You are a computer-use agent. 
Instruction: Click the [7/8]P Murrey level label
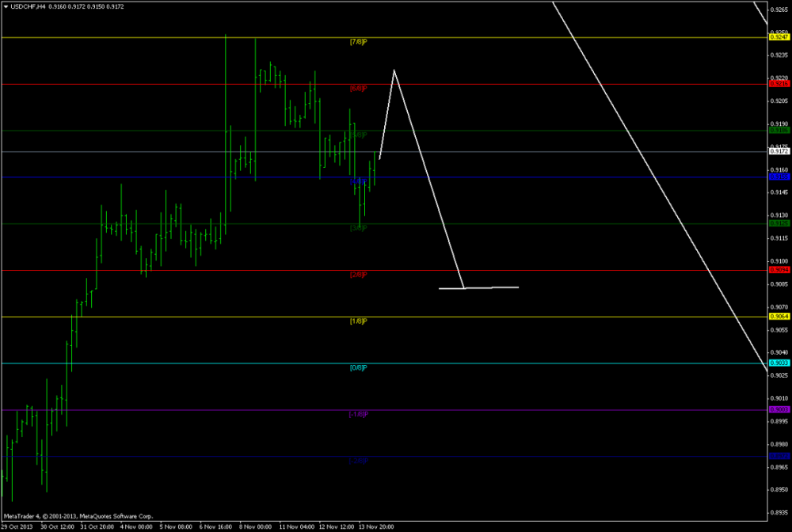click(x=358, y=41)
